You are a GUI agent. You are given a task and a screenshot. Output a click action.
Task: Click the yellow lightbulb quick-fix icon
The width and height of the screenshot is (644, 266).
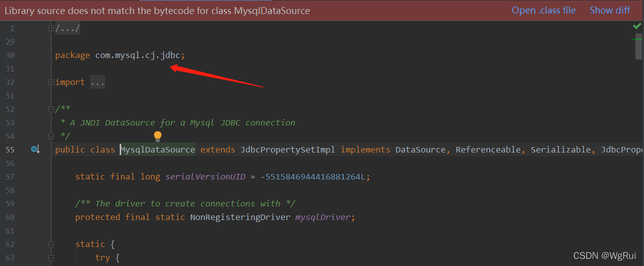158,136
